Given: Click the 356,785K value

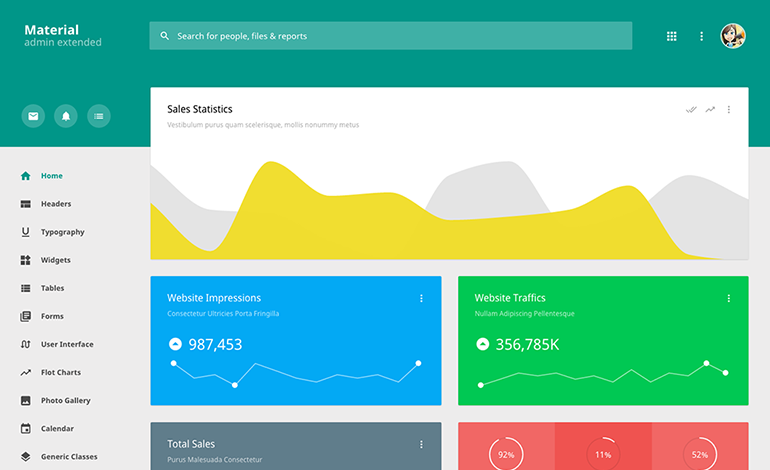Looking at the screenshot, I should pos(527,344).
